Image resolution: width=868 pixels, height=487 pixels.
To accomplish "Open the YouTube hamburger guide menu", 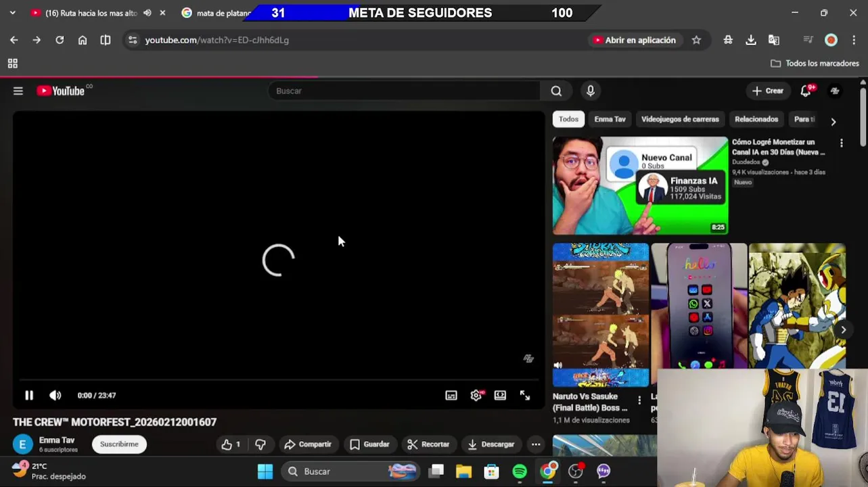I will click(18, 91).
